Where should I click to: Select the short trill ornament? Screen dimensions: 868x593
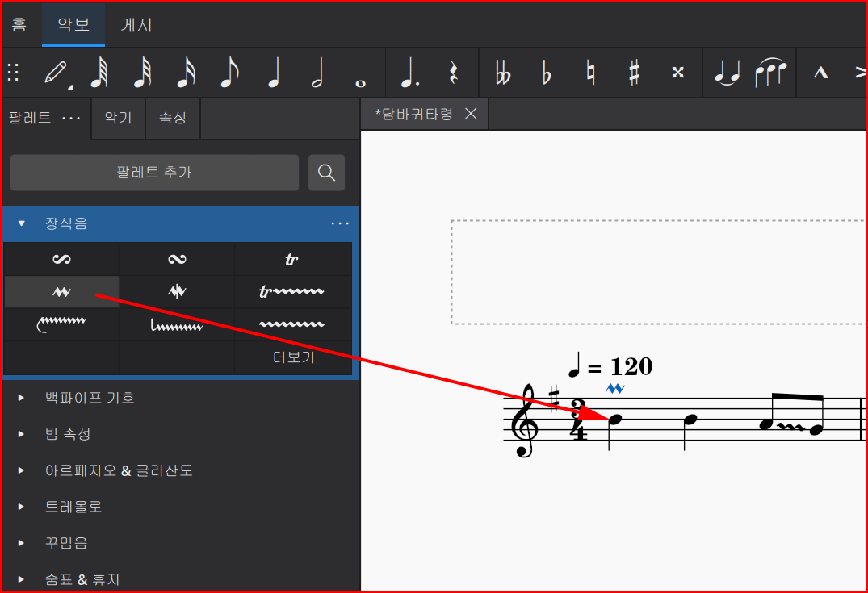coord(61,291)
